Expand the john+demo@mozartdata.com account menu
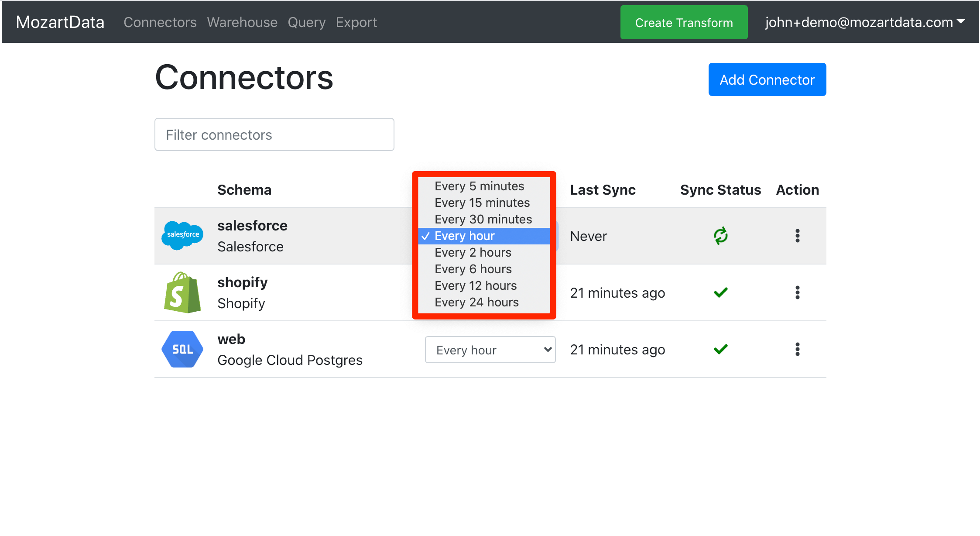Screen dimensions: 980x536 pos(865,22)
